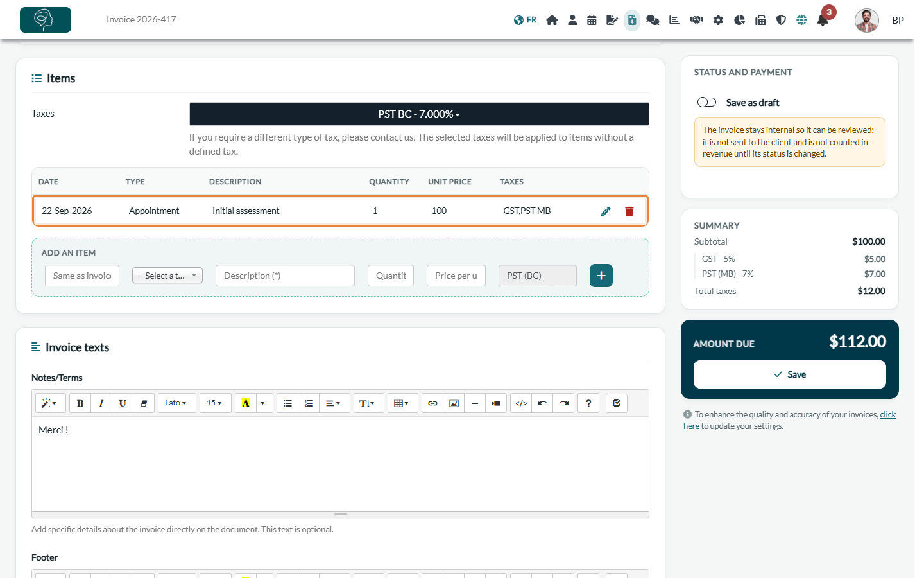Toggle underline formatting in Notes/Terms editor

(123, 403)
